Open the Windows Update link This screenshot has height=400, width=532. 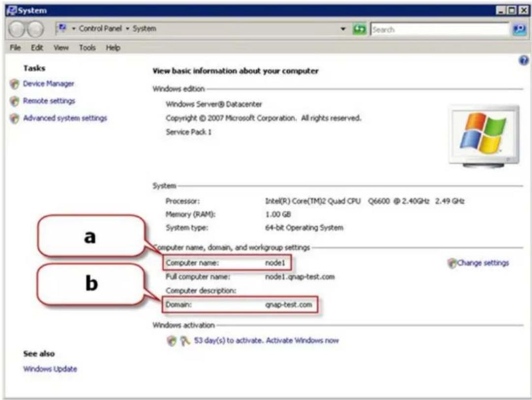(x=50, y=369)
